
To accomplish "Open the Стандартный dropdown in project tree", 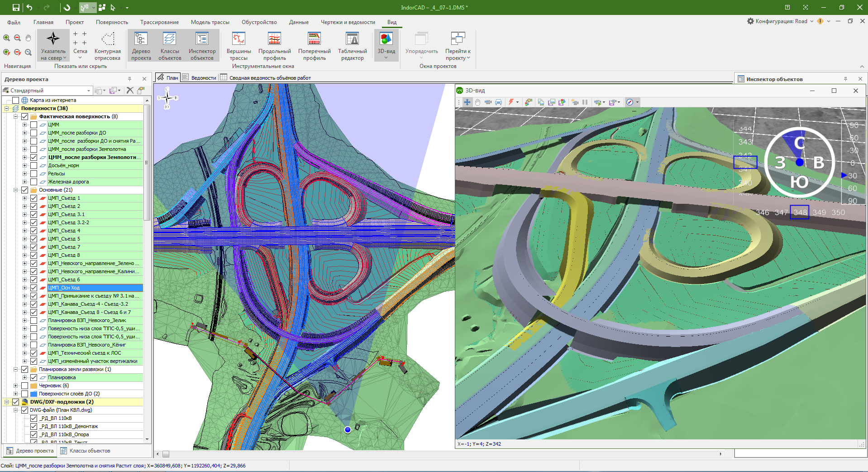I will [89, 91].
